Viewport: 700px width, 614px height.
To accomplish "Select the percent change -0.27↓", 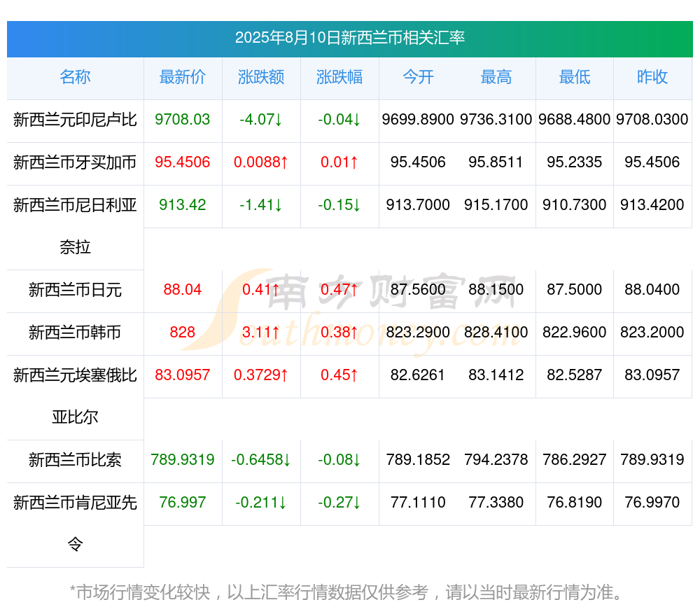I will (339, 503).
